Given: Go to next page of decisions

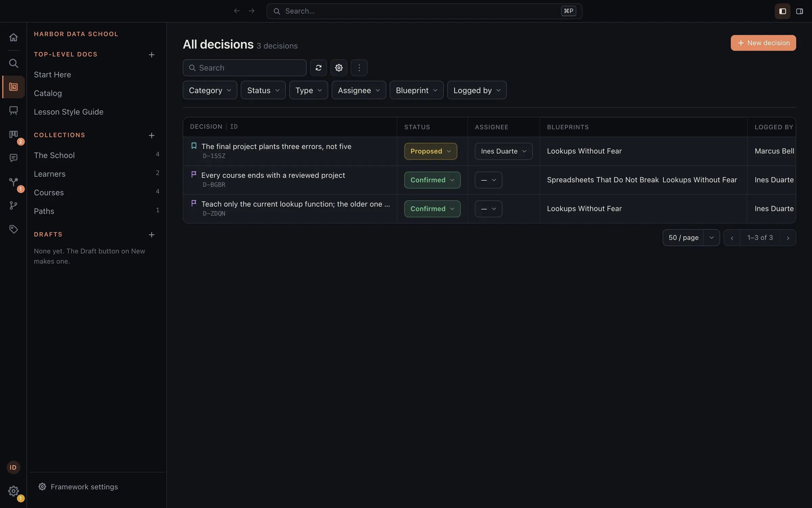Looking at the screenshot, I should click(x=788, y=238).
